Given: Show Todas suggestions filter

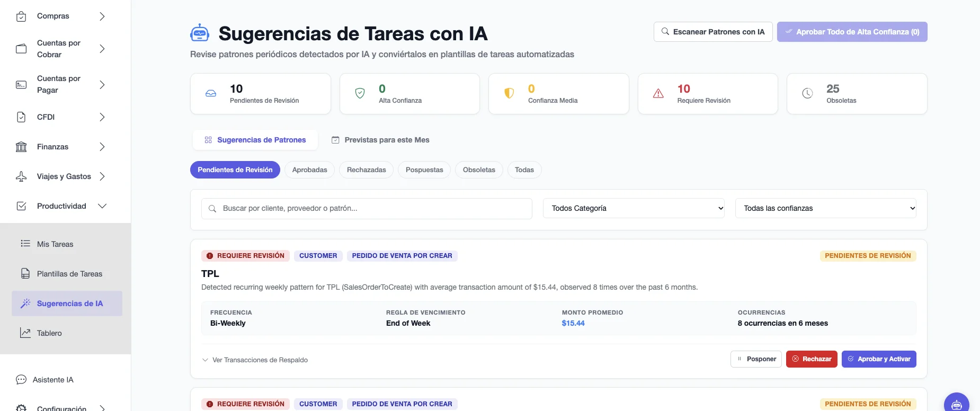Looking at the screenshot, I should (524, 170).
